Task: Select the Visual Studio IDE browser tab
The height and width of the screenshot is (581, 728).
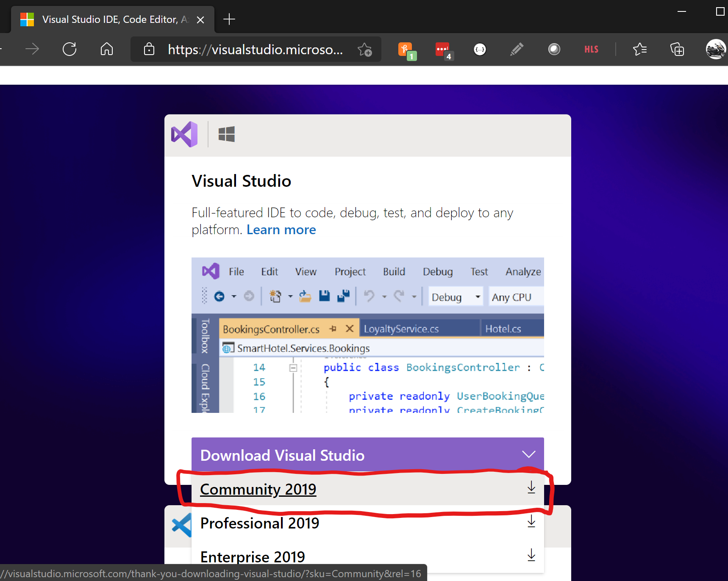Action: click(x=113, y=19)
